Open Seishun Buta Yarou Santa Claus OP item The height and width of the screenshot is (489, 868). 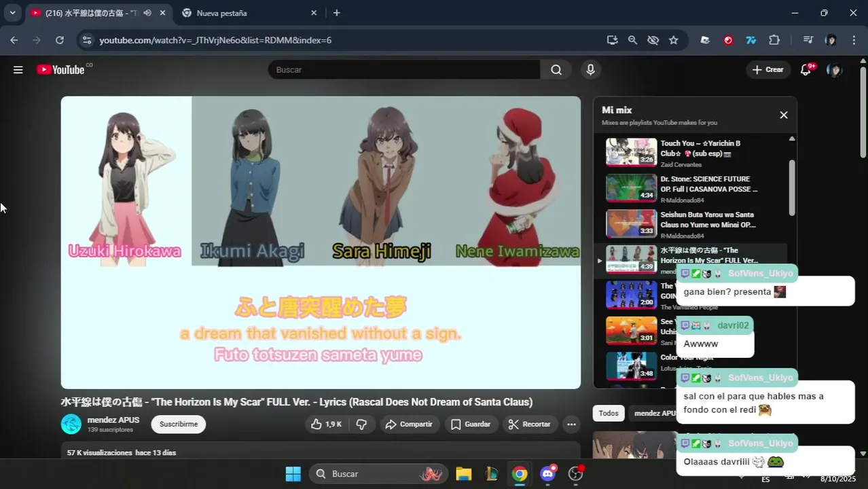690,223
